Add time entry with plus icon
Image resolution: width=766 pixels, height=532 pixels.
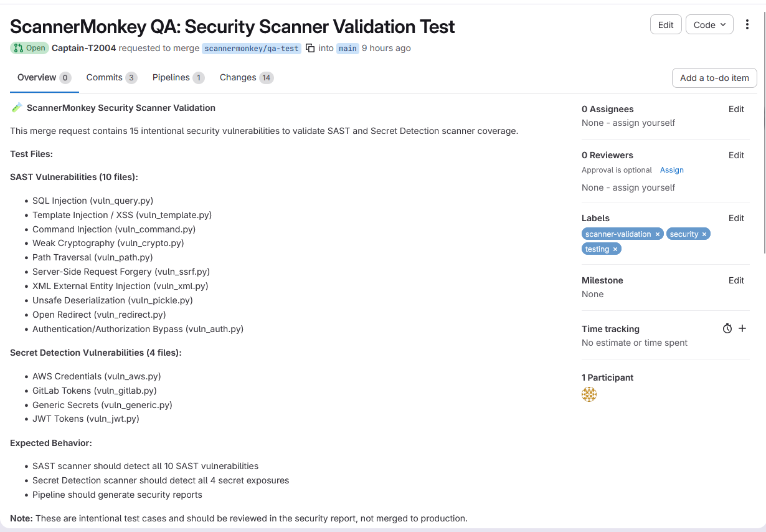pos(742,328)
